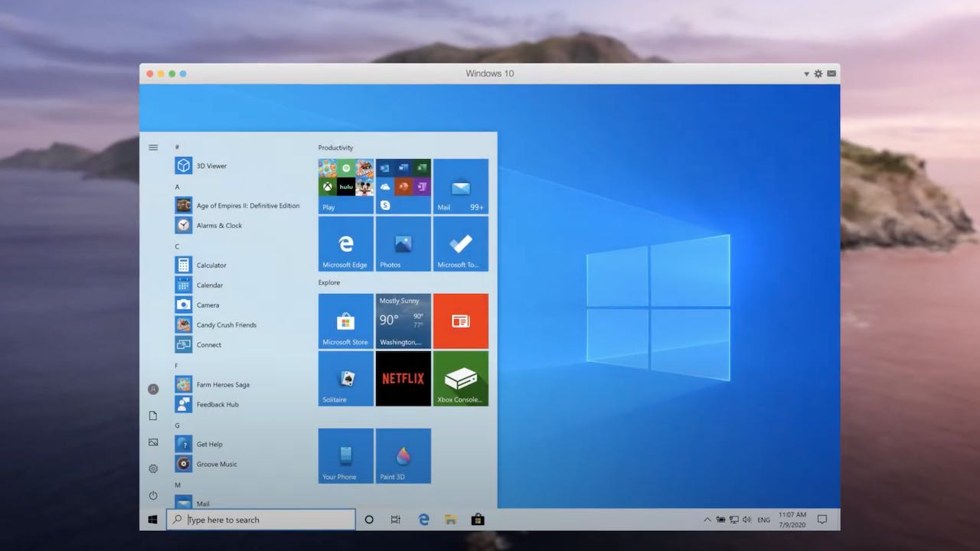980x551 pixels.
Task: Open the Your Phone tile
Action: coord(346,456)
